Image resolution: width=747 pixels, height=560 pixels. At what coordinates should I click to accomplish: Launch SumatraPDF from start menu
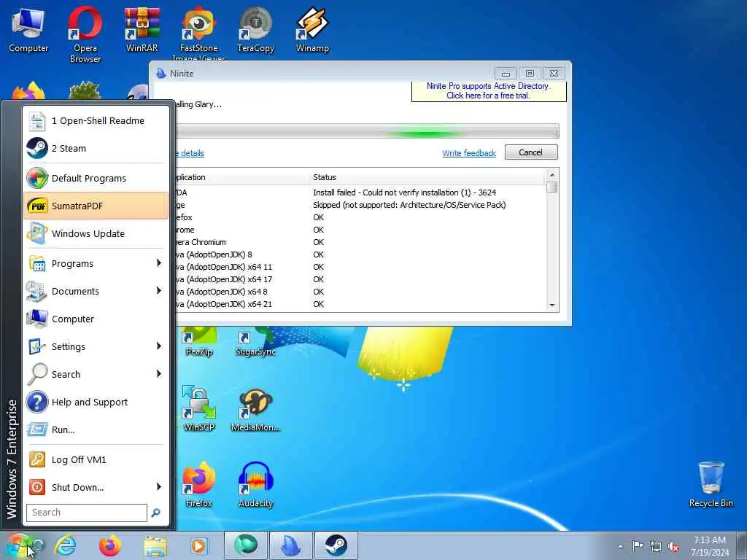click(96, 206)
